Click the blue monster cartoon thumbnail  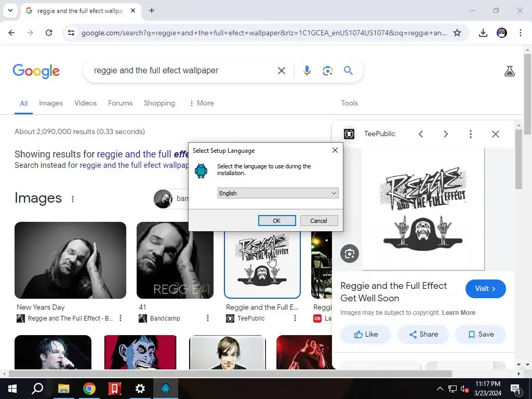pos(140,352)
